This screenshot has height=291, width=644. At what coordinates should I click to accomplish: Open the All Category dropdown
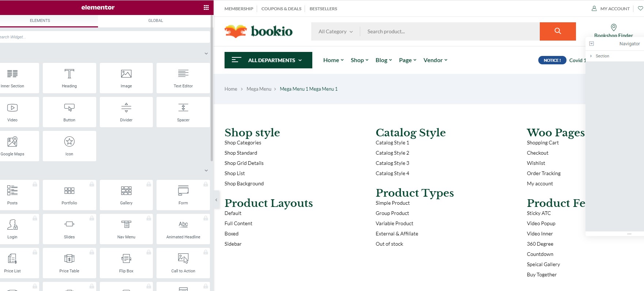(336, 31)
